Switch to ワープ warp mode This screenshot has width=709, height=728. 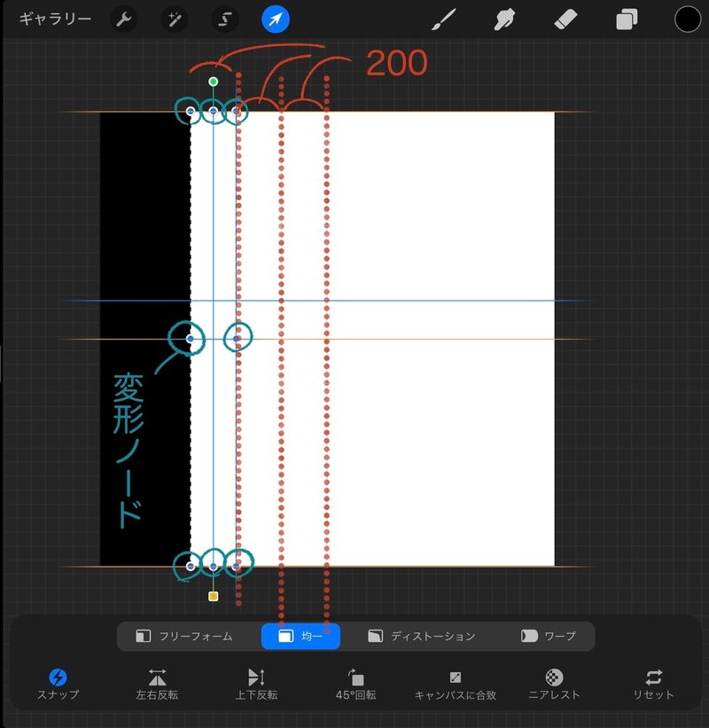[x=549, y=636]
